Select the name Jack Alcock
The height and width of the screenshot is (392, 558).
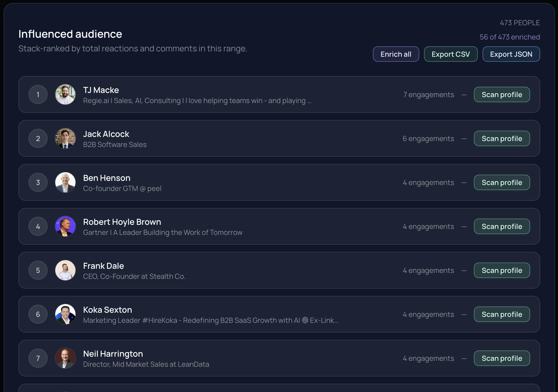pyautogui.click(x=106, y=134)
